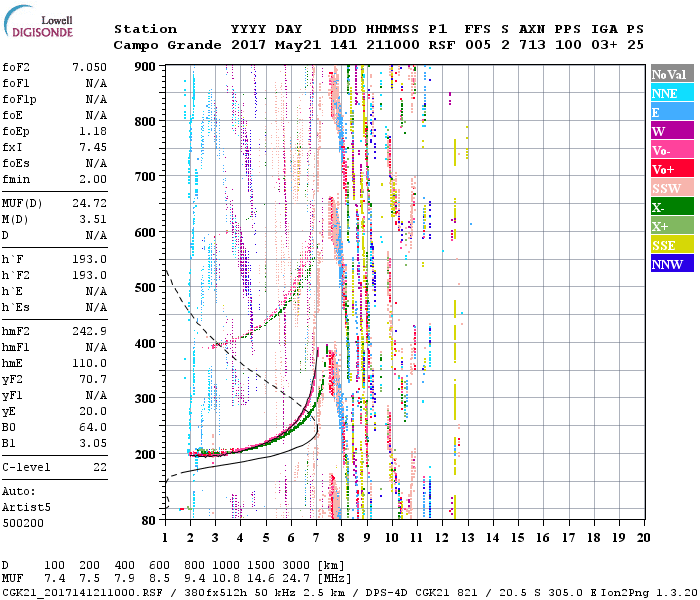Click the fmin value 2.00

point(93,179)
